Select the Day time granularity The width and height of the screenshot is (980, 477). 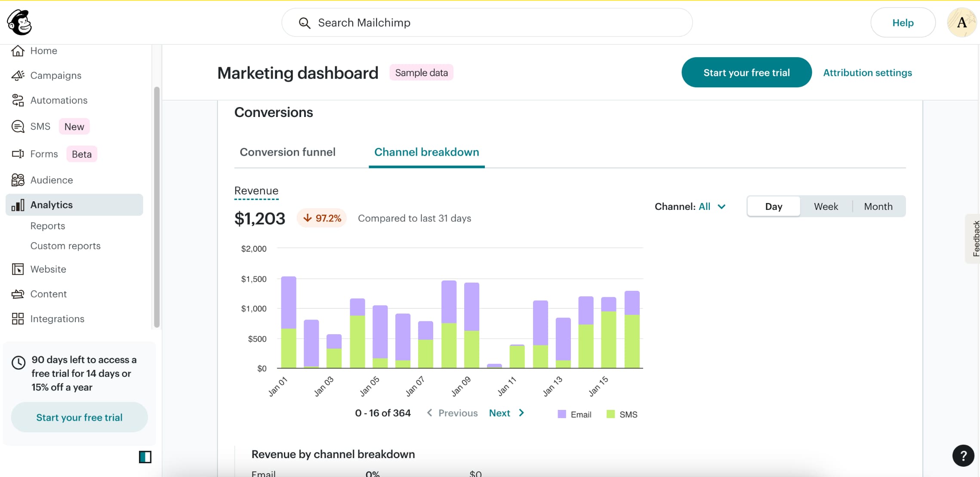[x=774, y=206]
